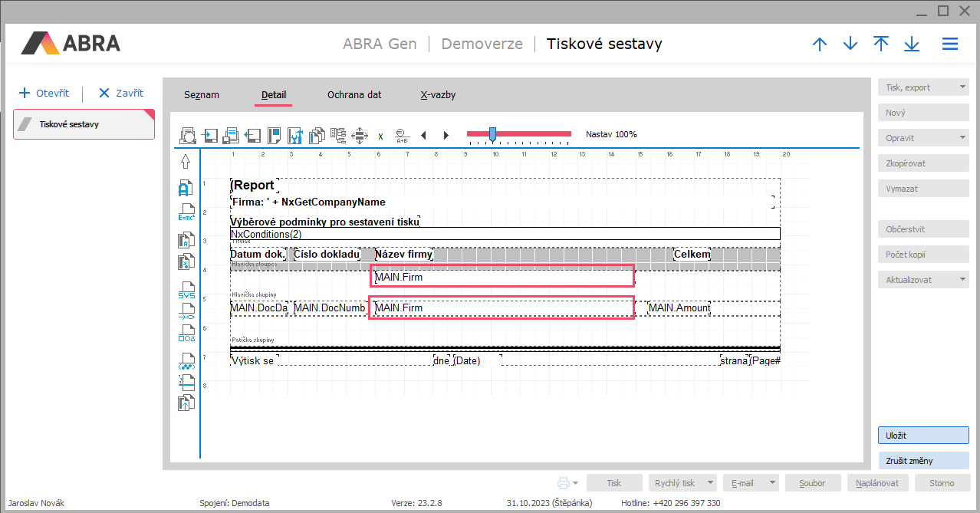Viewport: 980px width, 513px height.
Task: Jump to last record with barred down arrow
Action: pyautogui.click(x=912, y=44)
